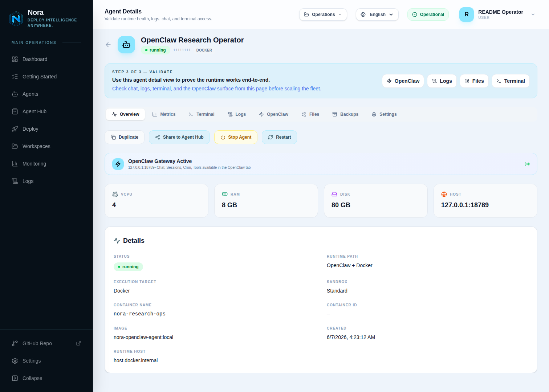Click the Stop Agent button
The width and height of the screenshot is (549, 392).
coord(236,137)
